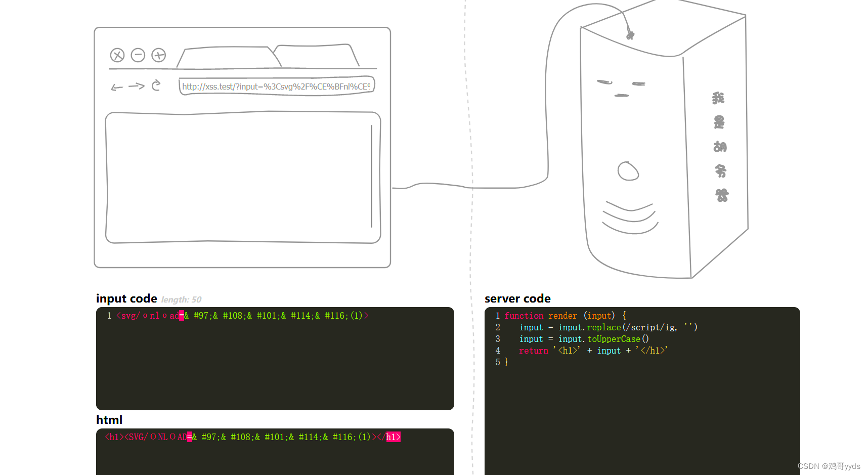
Task: Click the "input code" heading
Action: click(x=126, y=298)
